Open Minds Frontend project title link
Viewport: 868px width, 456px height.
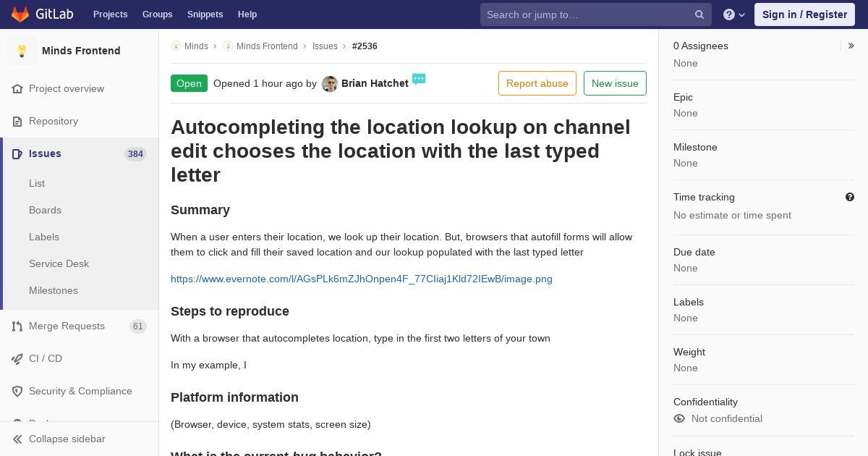pyautogui.click(x=81, y=51)
